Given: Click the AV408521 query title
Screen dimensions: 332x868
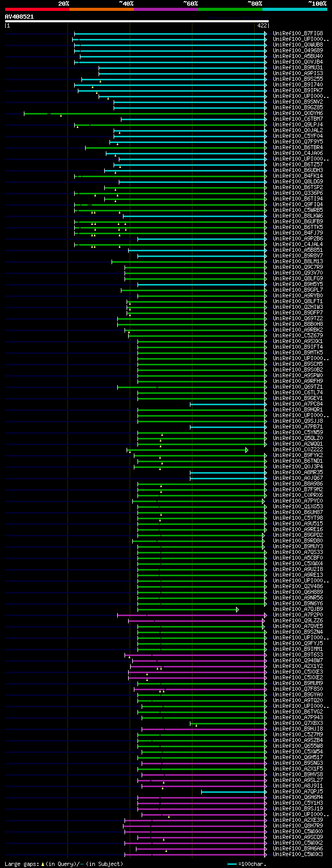Looking at the screenshot, I should click(20, 17).
